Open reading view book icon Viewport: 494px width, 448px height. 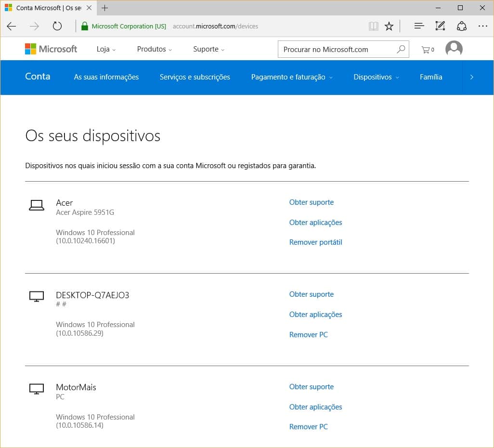pyautogui.click(x=373, y=26)
